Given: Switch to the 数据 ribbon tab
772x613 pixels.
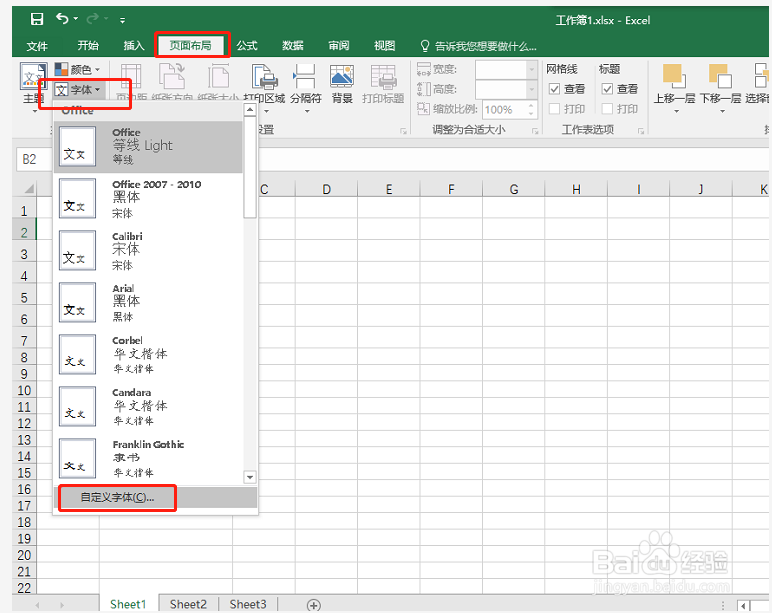Looking at the screenshot, I should point(293,46).
